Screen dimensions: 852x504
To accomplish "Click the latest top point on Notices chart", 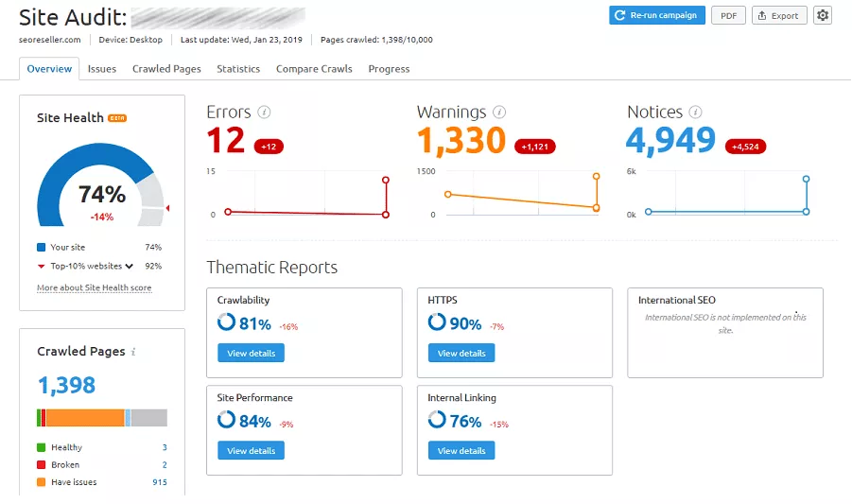I will 806,179.
